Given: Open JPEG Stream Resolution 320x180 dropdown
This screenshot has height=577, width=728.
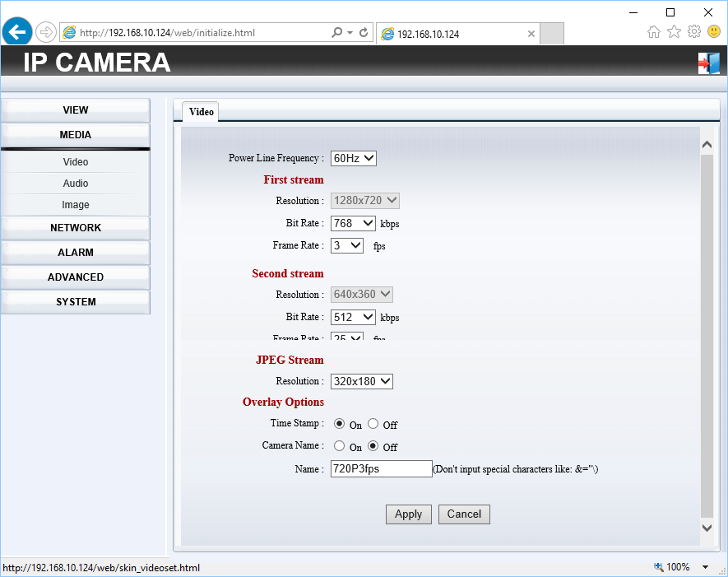Looking at the screenshot, I should [x=362, y=381].
